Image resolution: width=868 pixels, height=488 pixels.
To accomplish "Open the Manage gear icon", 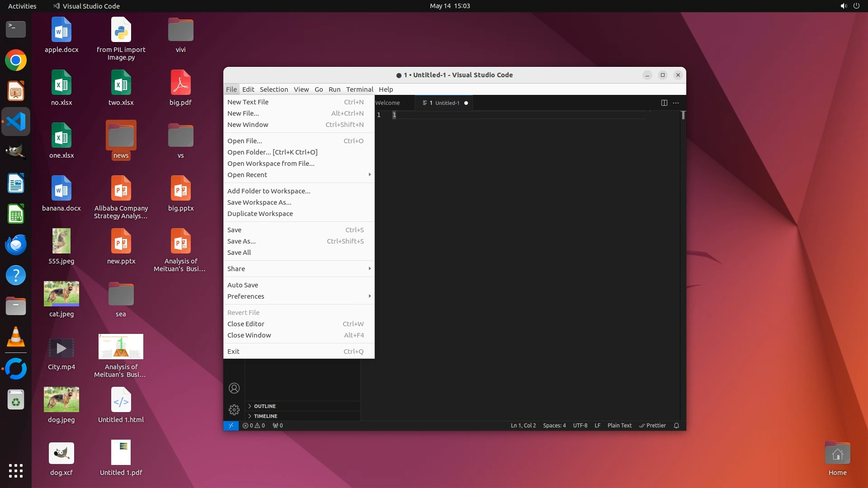I will tap(234, 410).
